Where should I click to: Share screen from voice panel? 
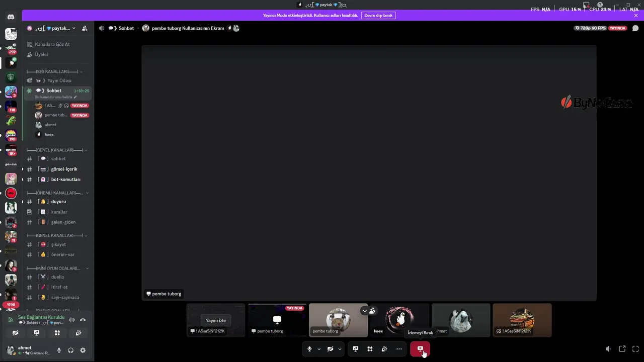point(36,333)
